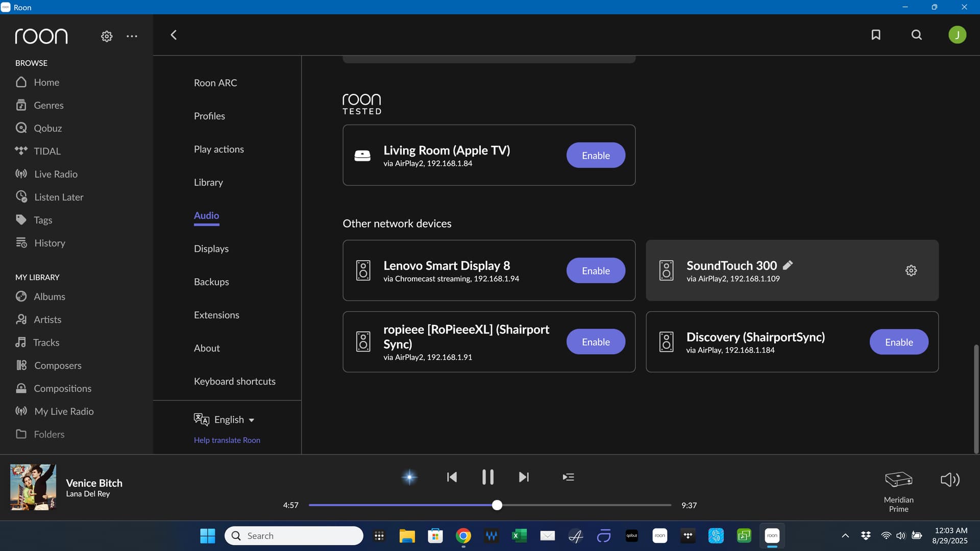Open the Displays settings tab
Viewport: 980px width, 551px height.
tap(211, 248)
